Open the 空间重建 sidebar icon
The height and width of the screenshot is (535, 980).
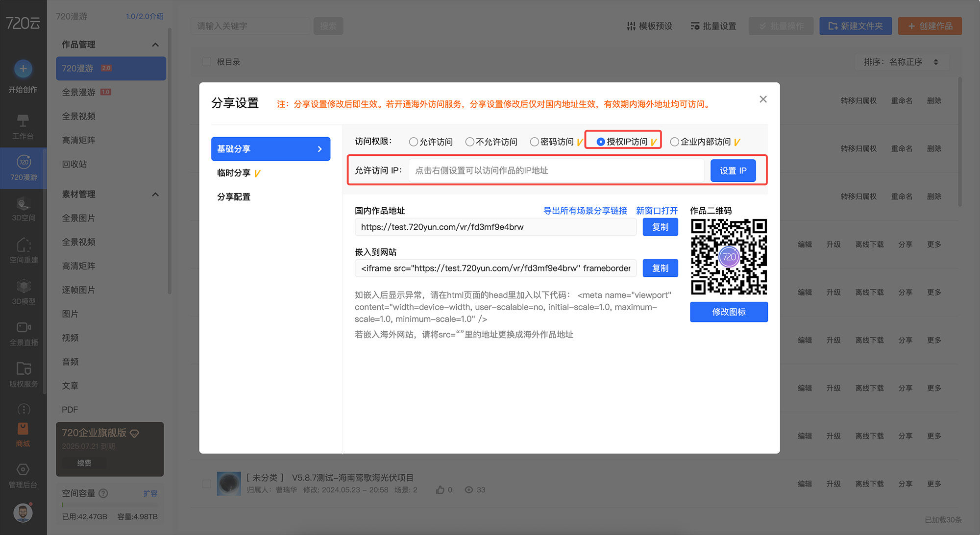pyautogui.click(x=23, y=245)
